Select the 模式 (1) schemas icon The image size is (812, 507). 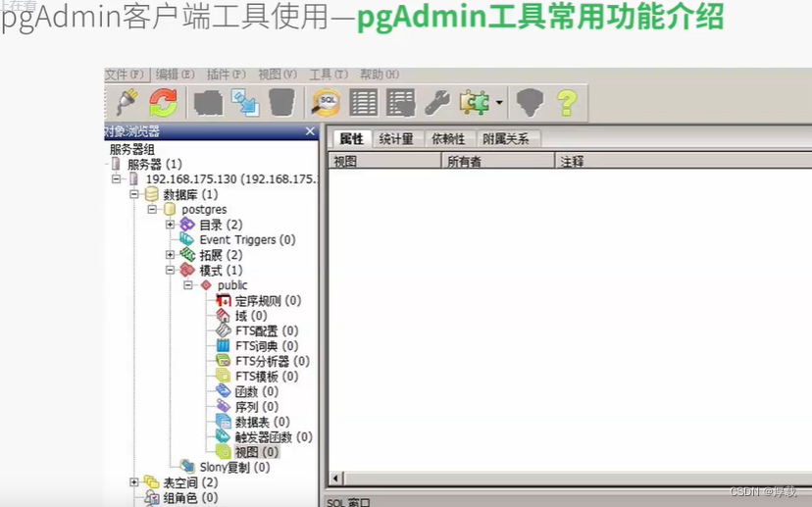(187, 270)
